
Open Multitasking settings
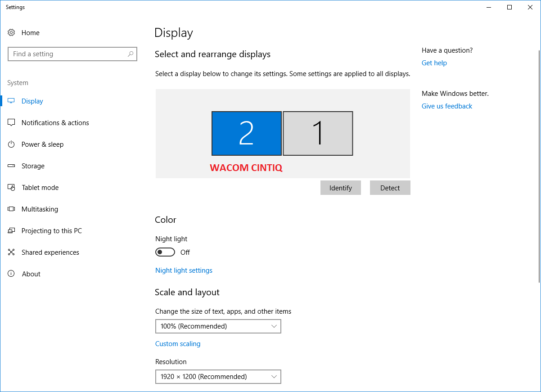40,209
